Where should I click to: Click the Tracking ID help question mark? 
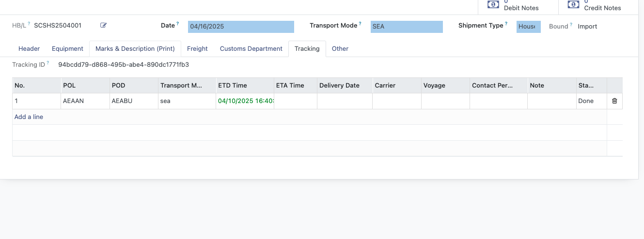click(x=48, y=62)
